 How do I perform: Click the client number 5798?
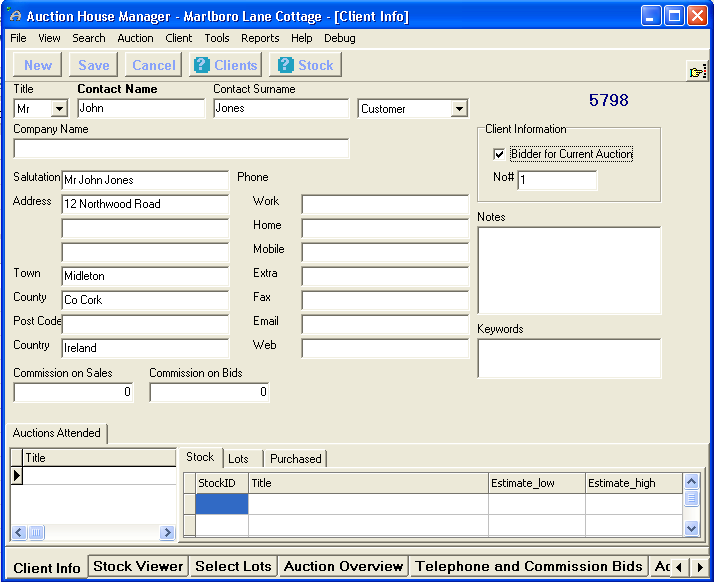(608, 100)
